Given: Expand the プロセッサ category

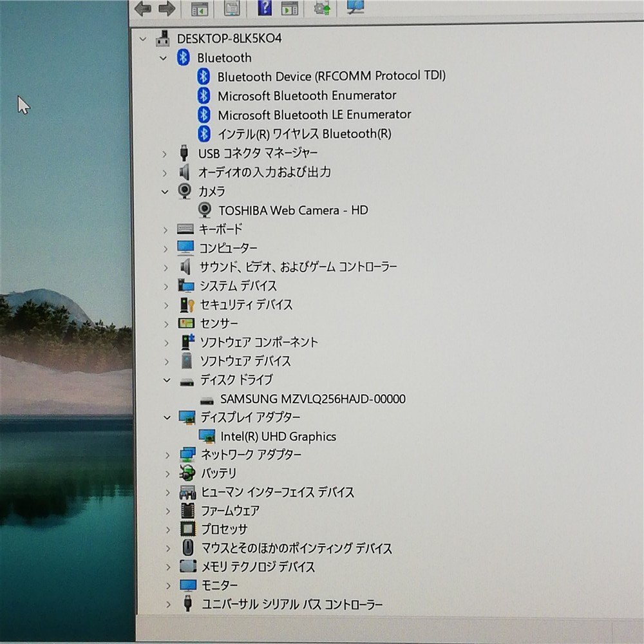Looking at the screenshot, I should click(168, 530).
